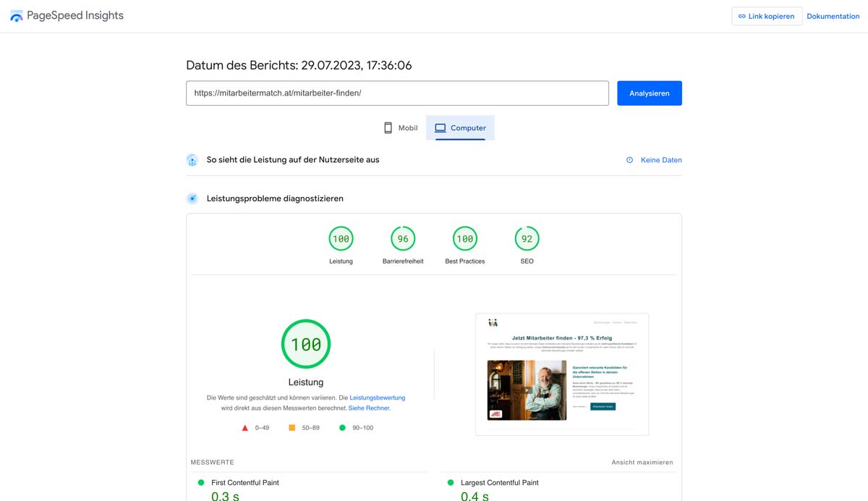
Task: Click the green dot beside First Contentful Paint
Action: pyautogui.click(x=201, y=482)
